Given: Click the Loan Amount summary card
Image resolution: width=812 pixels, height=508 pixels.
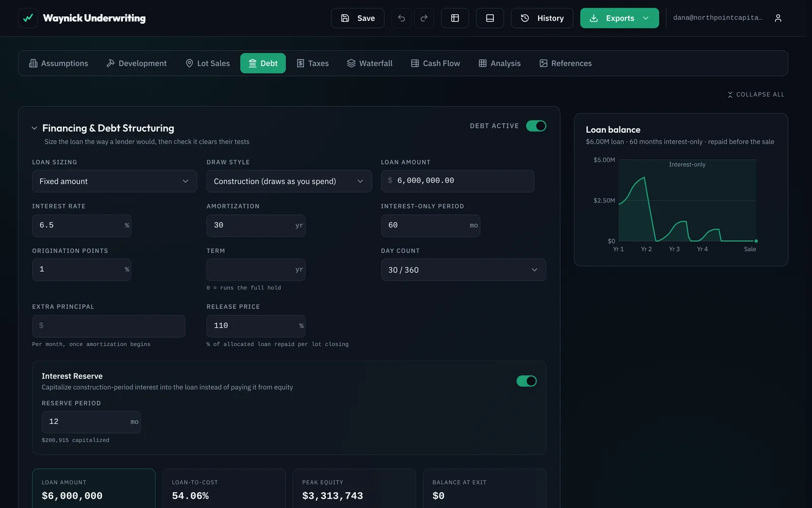Looking at the screenshot, I should pos(94,489).
